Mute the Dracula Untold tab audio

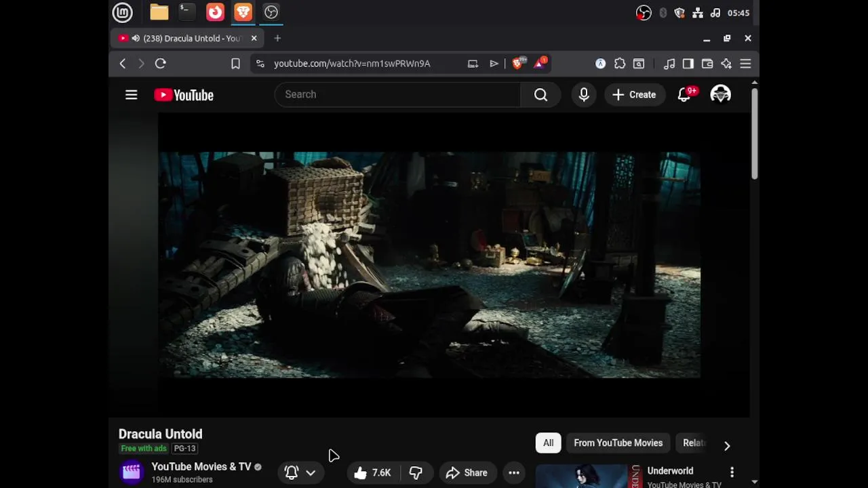tap(136, 39)
